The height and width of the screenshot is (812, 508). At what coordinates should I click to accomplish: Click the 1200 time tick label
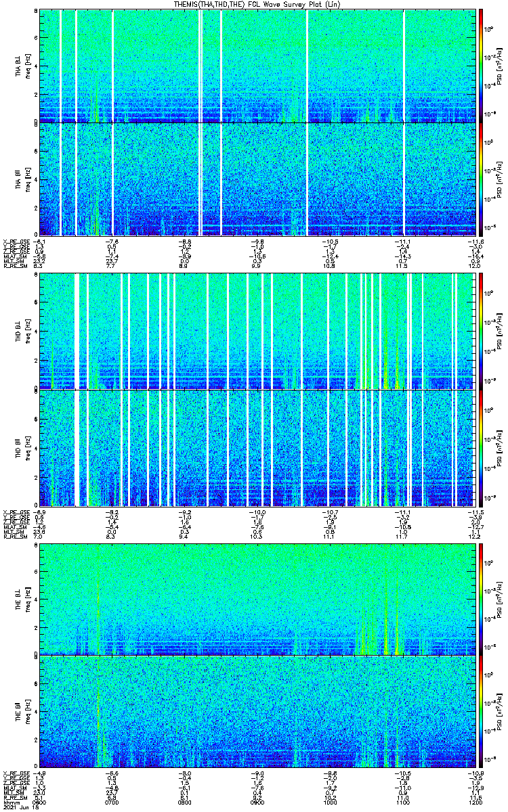[x=475, y=803]
